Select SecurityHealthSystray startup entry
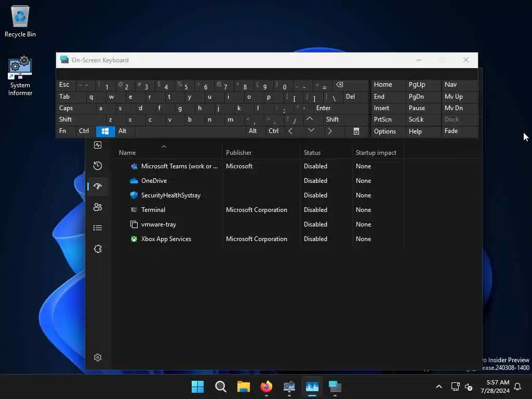The width and height of the screenshot is (532, 399). [259, 195]
